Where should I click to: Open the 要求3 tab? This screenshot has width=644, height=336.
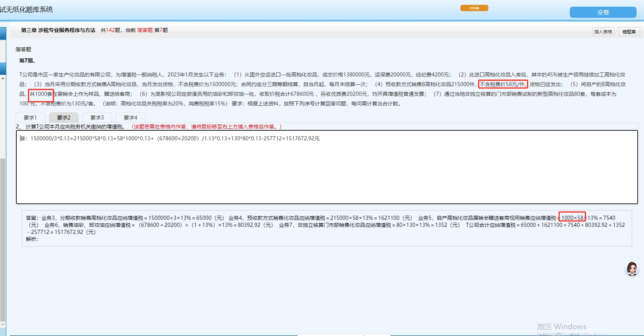pos(97,118)
